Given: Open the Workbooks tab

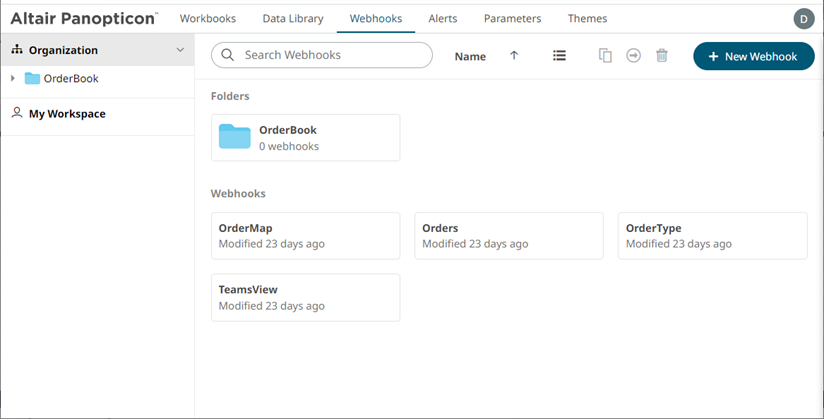Looking at the screenshot, I should 208,19.
